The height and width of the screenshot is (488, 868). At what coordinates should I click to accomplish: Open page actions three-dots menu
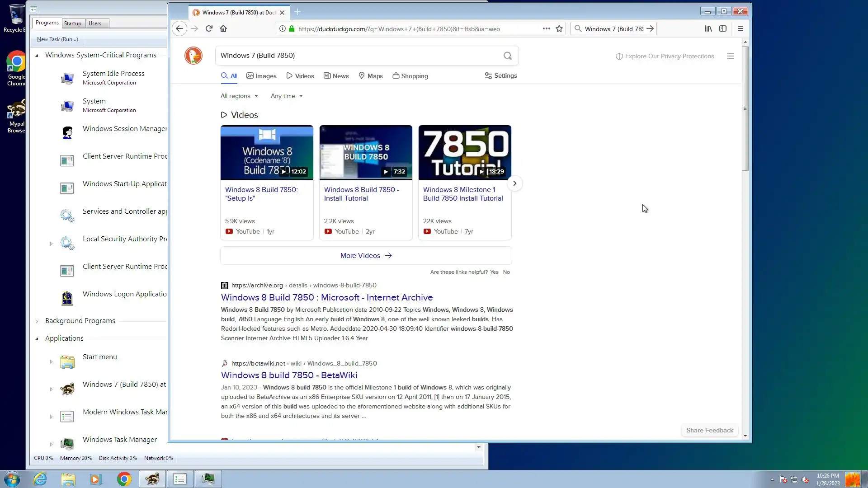pos(546,28)
